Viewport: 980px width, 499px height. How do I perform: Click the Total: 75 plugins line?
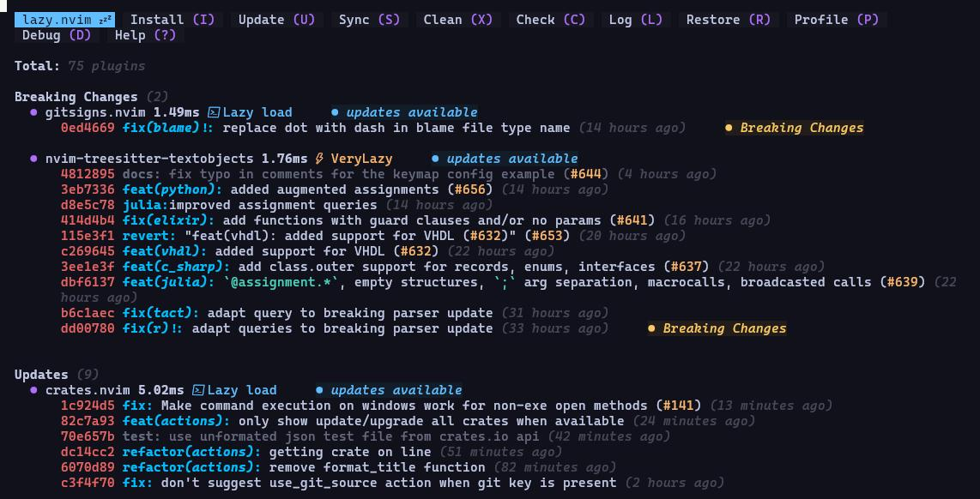[80, 66]
